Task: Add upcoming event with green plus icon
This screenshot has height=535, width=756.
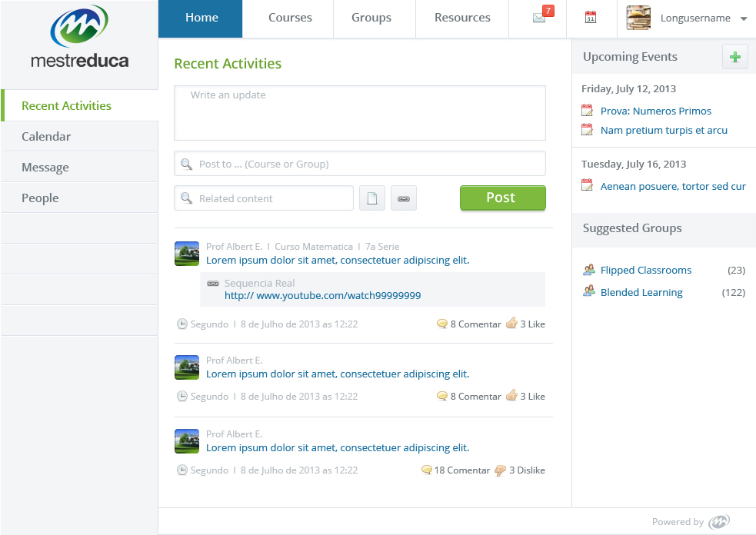Action: (x=734, y=57)
